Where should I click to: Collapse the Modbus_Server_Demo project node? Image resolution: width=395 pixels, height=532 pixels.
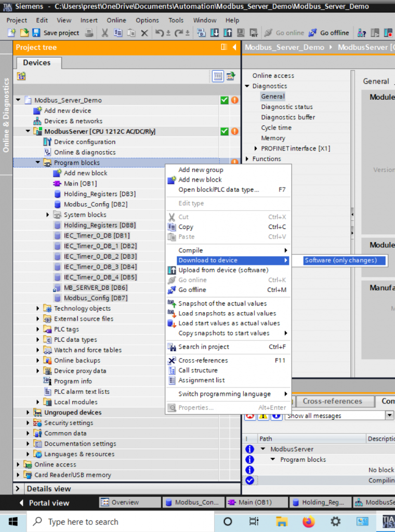(x=18, y=100)
